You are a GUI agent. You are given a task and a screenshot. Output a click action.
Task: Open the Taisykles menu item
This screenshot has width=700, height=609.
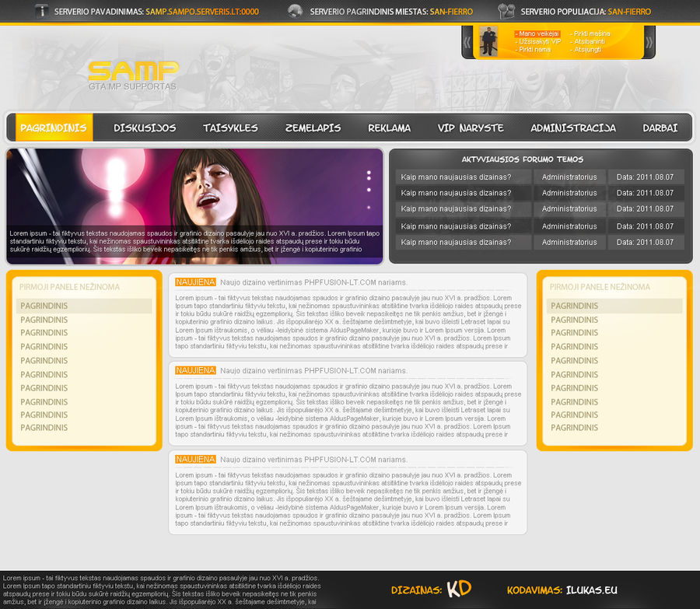230,128
